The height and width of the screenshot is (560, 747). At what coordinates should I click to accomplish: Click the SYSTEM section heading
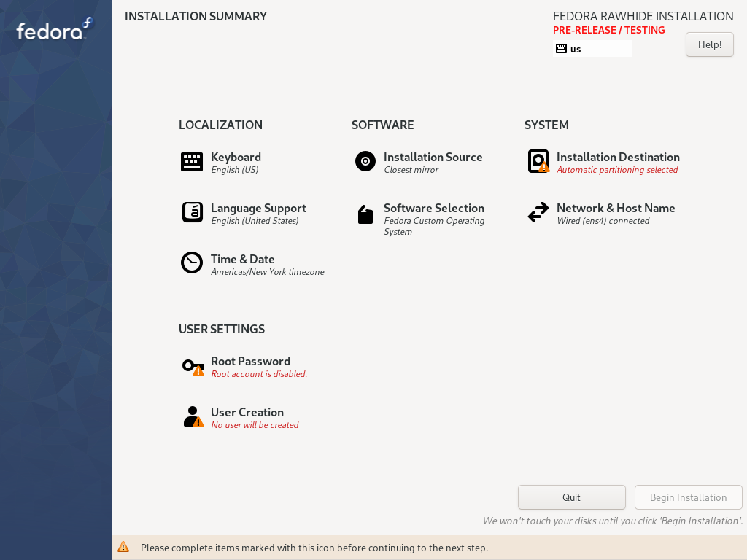coord(546,125)
